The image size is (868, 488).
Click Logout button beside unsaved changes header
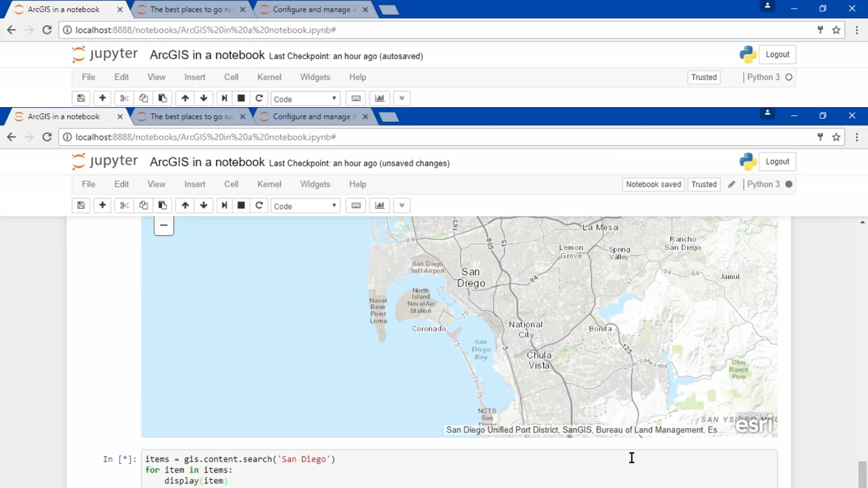tap(777, 162)
